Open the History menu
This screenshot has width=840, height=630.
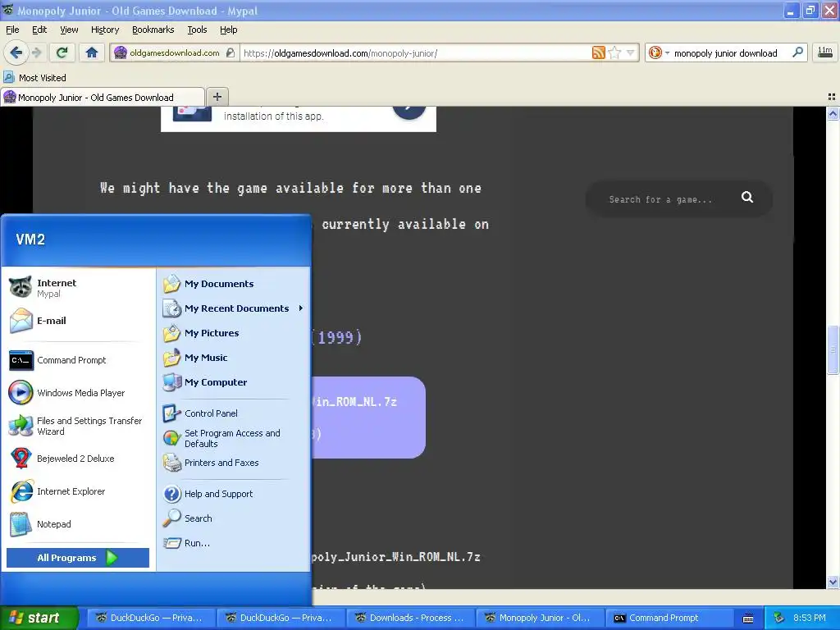[105, 30]
